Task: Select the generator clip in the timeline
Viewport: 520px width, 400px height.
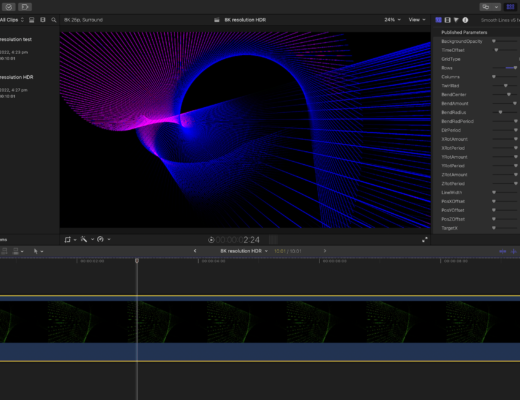Action: pos(260,328)
